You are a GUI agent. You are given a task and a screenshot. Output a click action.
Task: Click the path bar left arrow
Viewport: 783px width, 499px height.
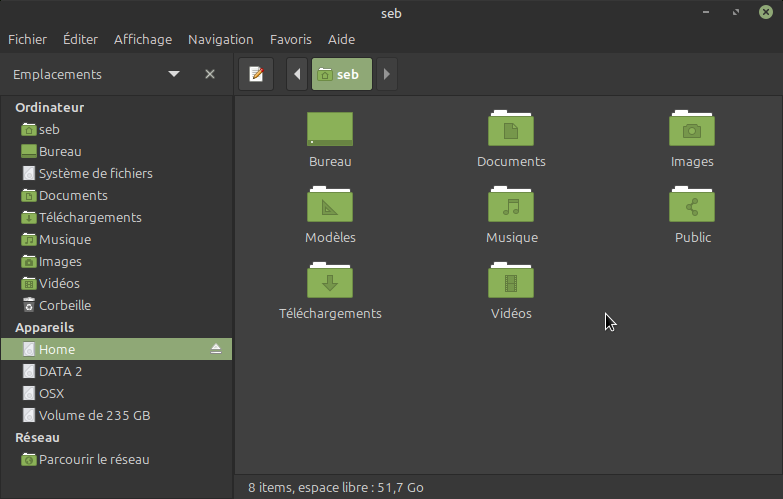point(297,74)
